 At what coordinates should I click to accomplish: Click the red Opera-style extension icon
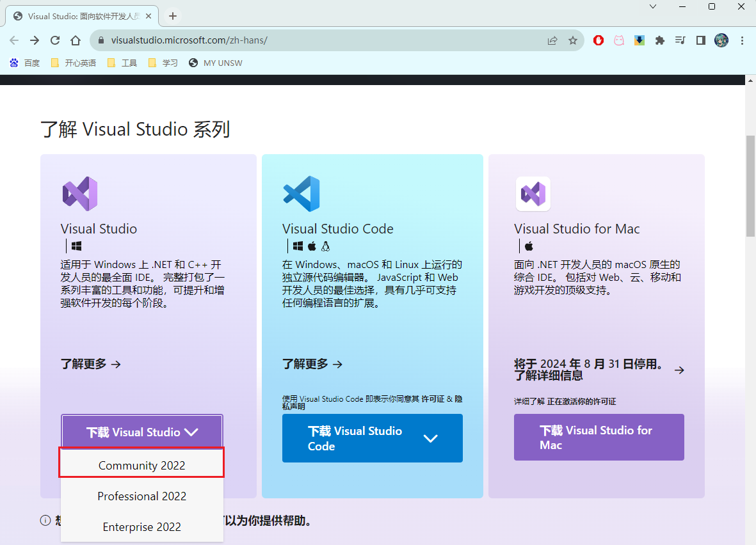tap(599, 40)
